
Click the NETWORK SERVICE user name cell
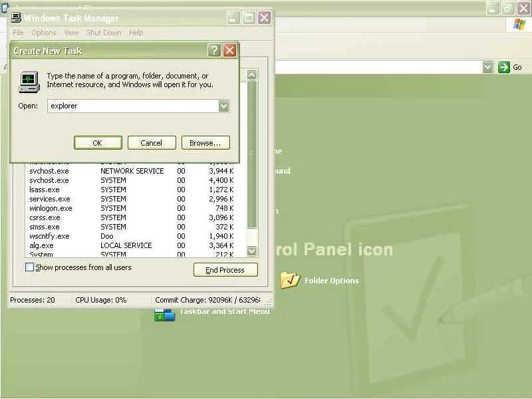tap(132, 171)
